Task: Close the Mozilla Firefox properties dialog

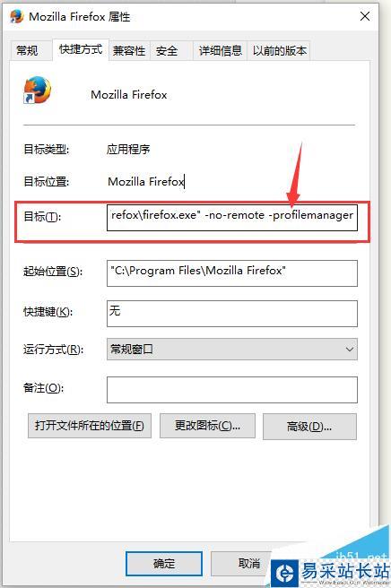Action: tap(365, 16)
